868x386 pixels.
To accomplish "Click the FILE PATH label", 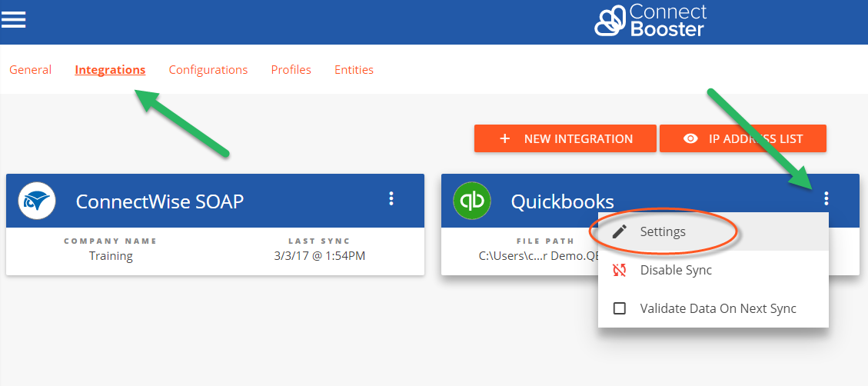I will (x=545, y=241).
